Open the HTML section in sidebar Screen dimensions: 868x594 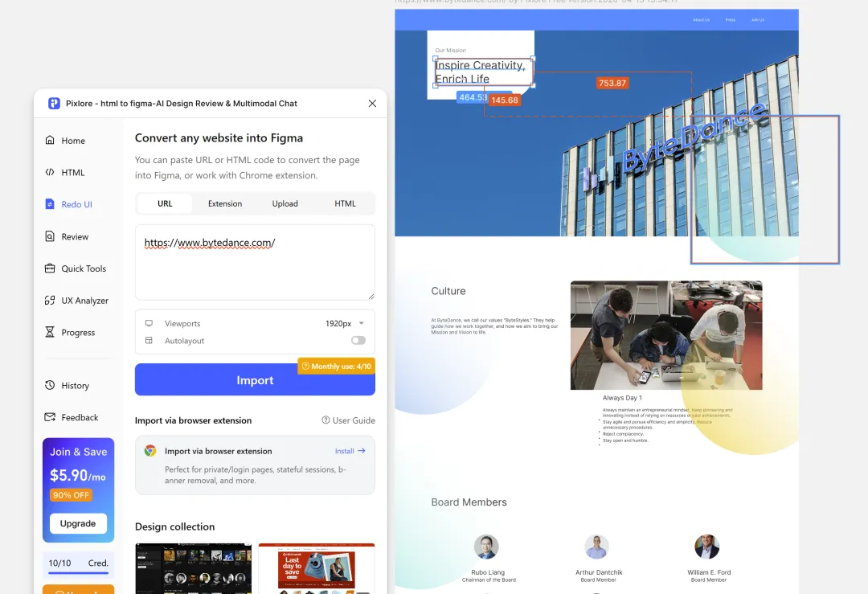click(x=65, y=173)
